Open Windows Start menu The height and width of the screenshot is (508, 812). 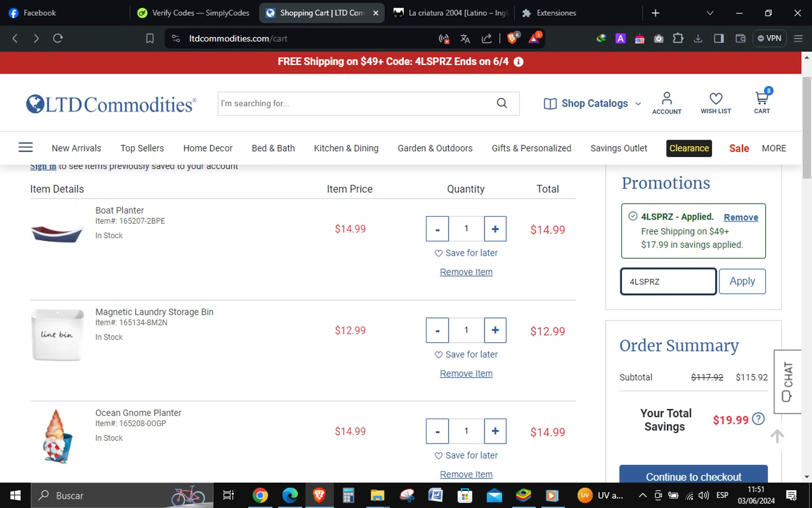[x=15, y=496]
